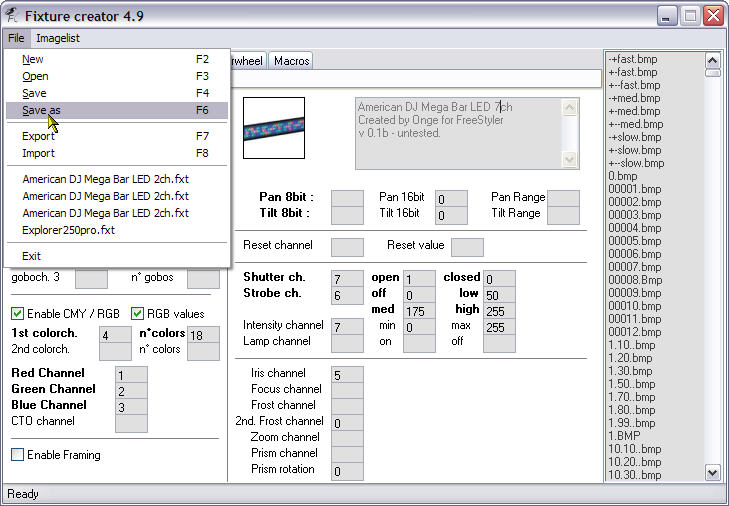Switch to the partially hidden colorwheel tab
729x506 pixels.
248,61
